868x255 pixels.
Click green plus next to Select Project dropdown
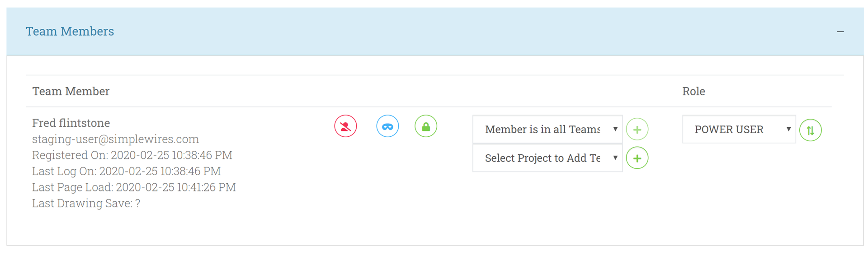637,158
